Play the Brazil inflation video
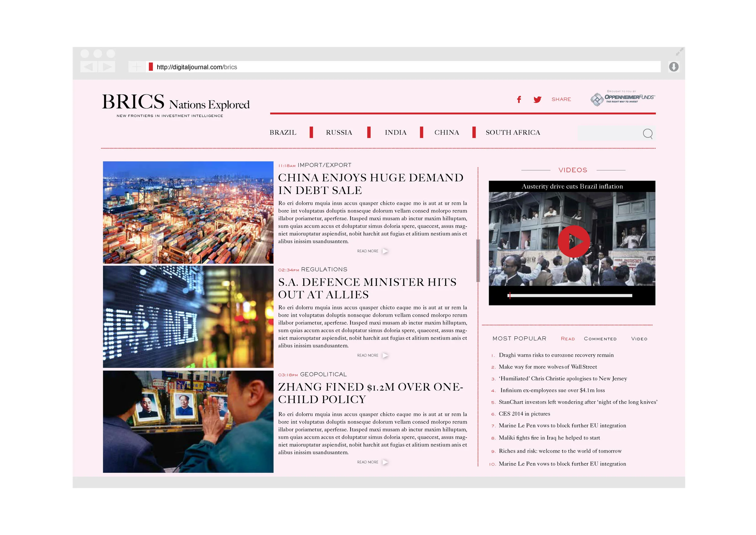The image size is (756, 535). point(574,241)
